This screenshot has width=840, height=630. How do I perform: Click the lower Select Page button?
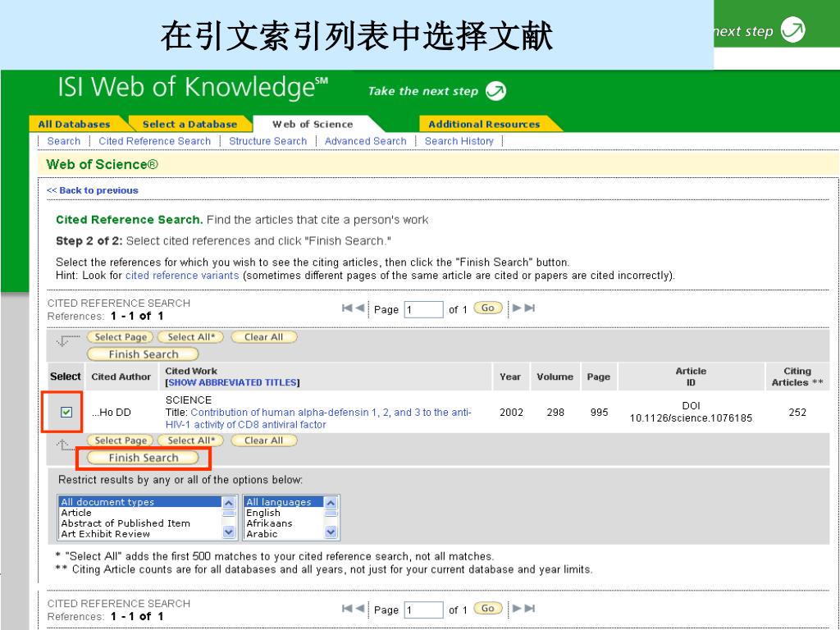pyautogui.click(x=121, y=441)
